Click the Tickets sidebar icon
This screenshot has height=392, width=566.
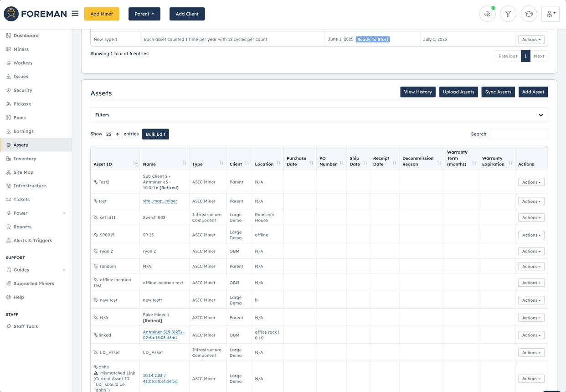click(9, 200)
